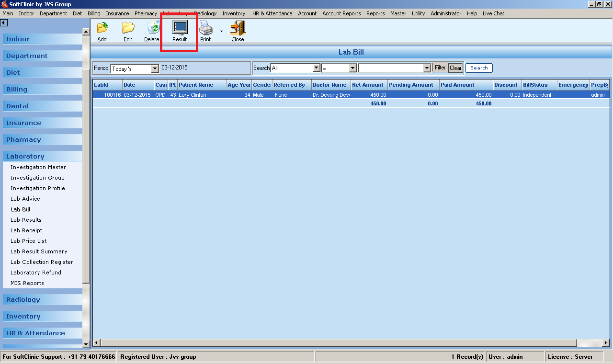This screenshot has height=364, width=613.
Task: Click the Add toolbar icon
Action: tap(102, 29)
